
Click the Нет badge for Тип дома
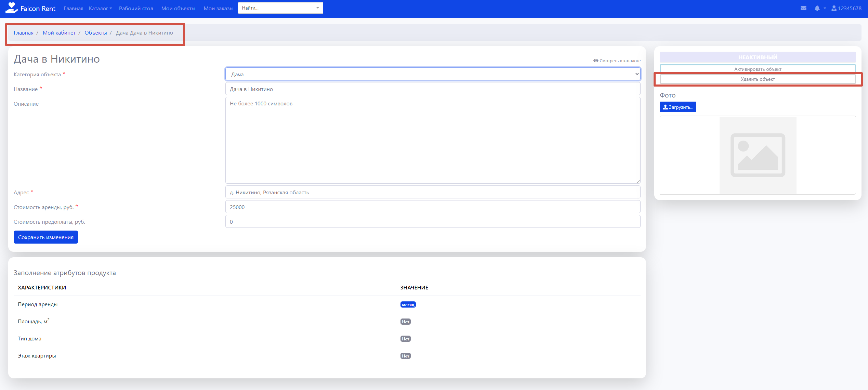pos(405,339)
